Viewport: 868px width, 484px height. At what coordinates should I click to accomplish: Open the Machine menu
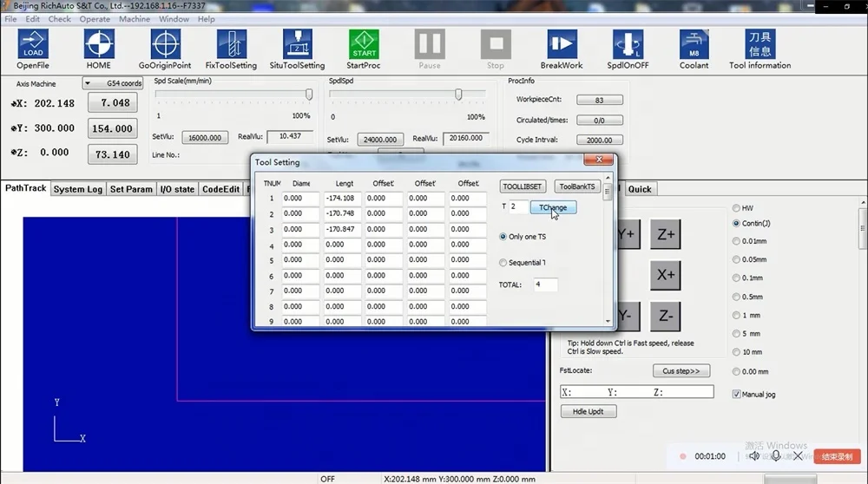pos(134,19)
